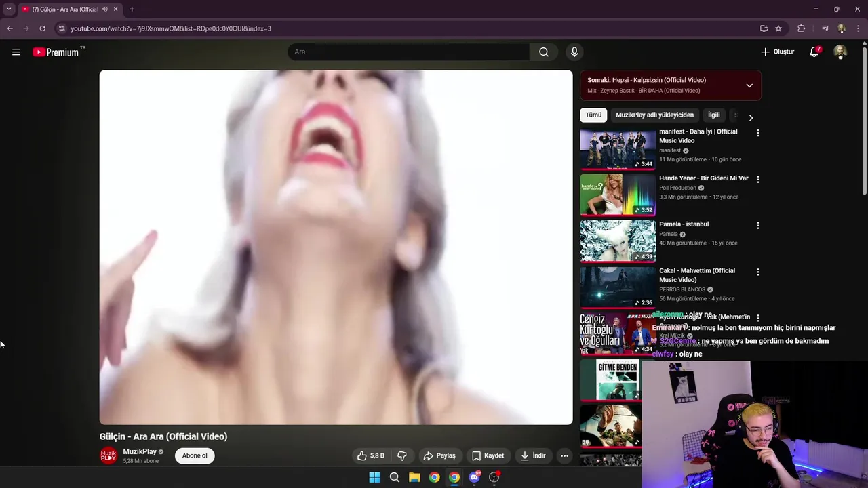Screen dimensions: 868x488
Task: Save video with Kaydet button
Action: tap(488, 455)
